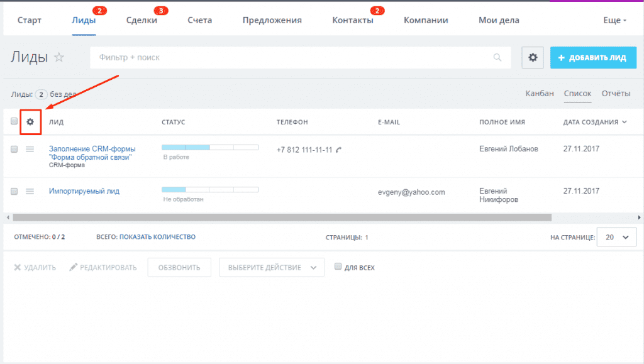Toggle the select-all checkbox in table header
644x364 pixels.
click(14, 121)
